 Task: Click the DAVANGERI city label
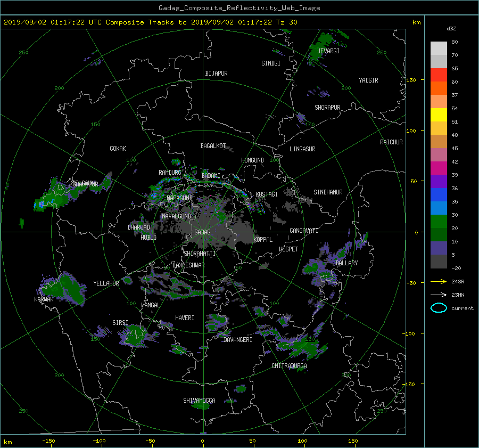click(238, 340)
